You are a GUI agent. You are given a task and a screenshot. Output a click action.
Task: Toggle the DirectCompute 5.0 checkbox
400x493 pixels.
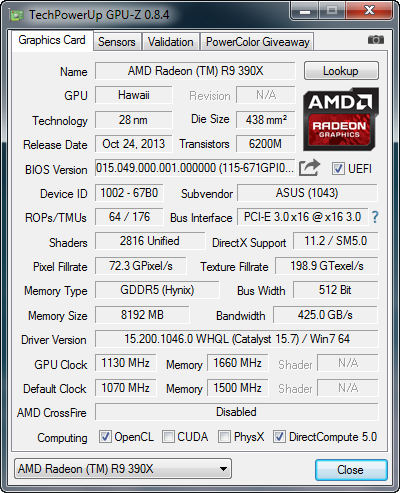point(279,437)
